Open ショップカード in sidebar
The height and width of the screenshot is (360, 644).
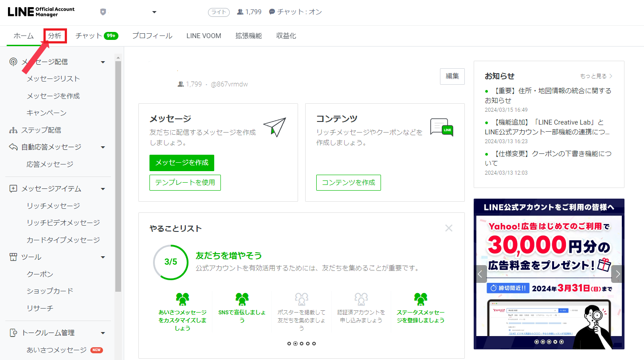click(x=50, y=291)
